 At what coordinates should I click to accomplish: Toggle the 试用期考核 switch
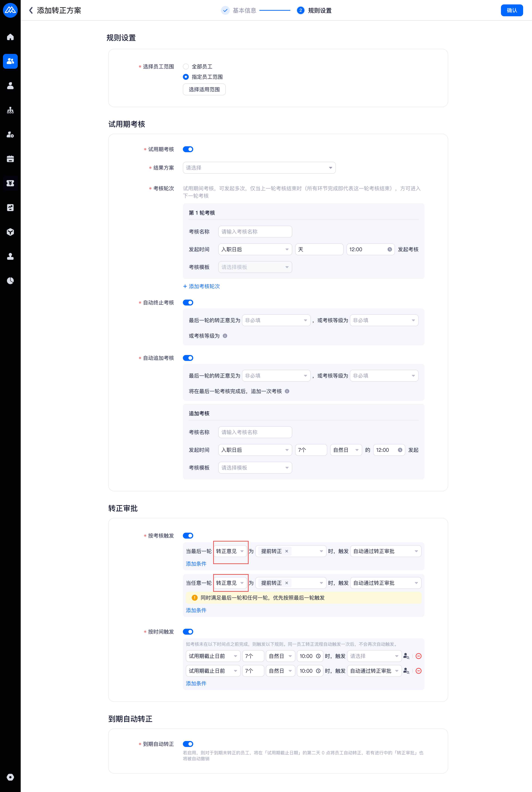point(188,149)
